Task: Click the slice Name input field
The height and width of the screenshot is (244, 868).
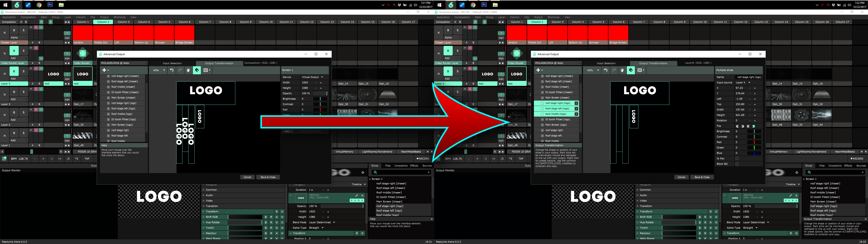Action: [x=748, y=77]
